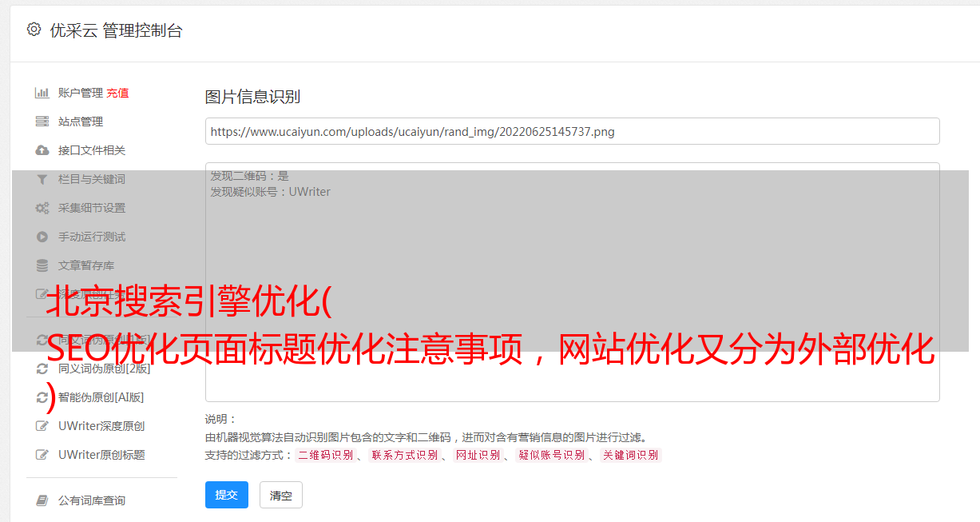Select 同义词伪原创[2版] in the sidebar
Viewport: 980px width, 522px height.
click(105, 369)
